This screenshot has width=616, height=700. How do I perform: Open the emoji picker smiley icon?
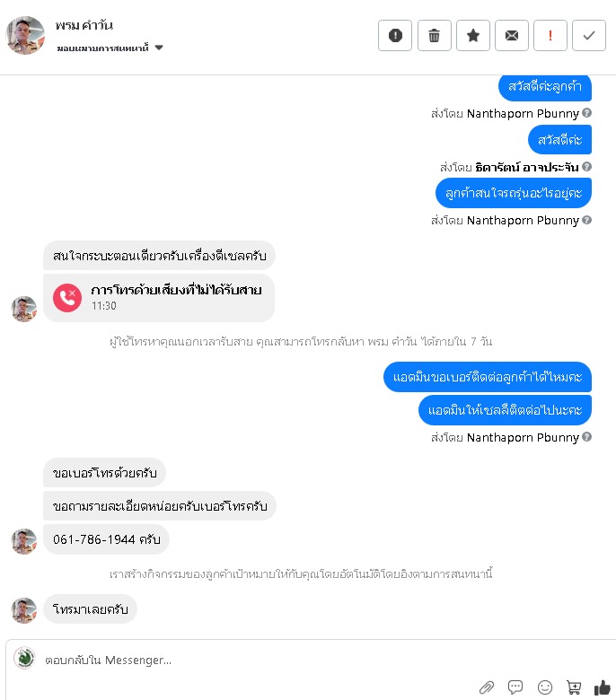[x=545, y=687]
